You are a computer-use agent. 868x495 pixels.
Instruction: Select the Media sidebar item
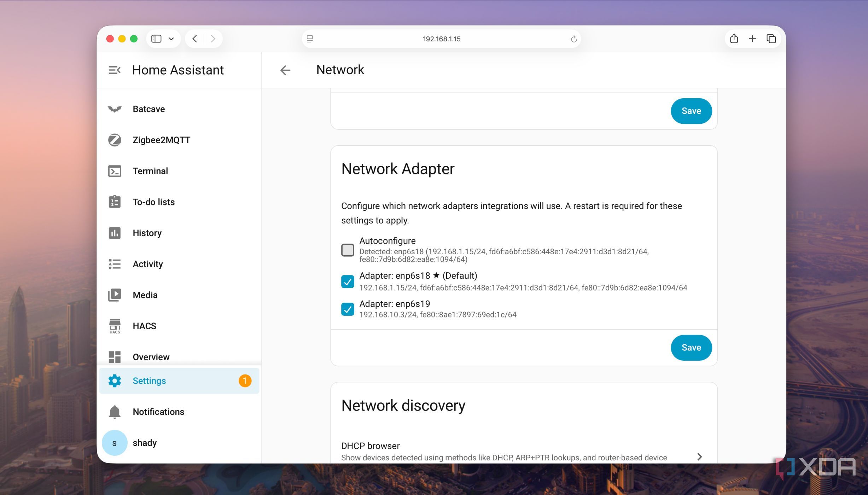pyautogui.click(x=179, y=295)
